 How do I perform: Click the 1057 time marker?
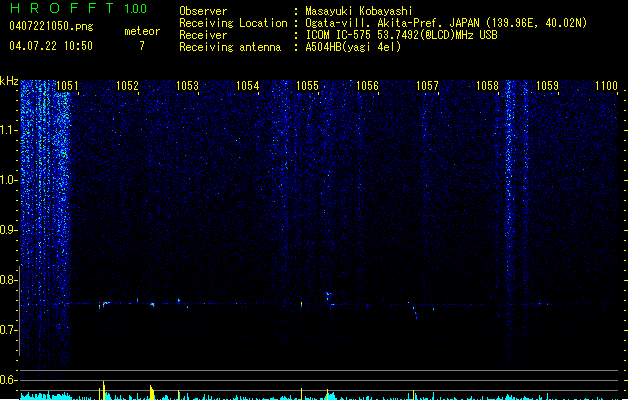[x=427, y=86]
